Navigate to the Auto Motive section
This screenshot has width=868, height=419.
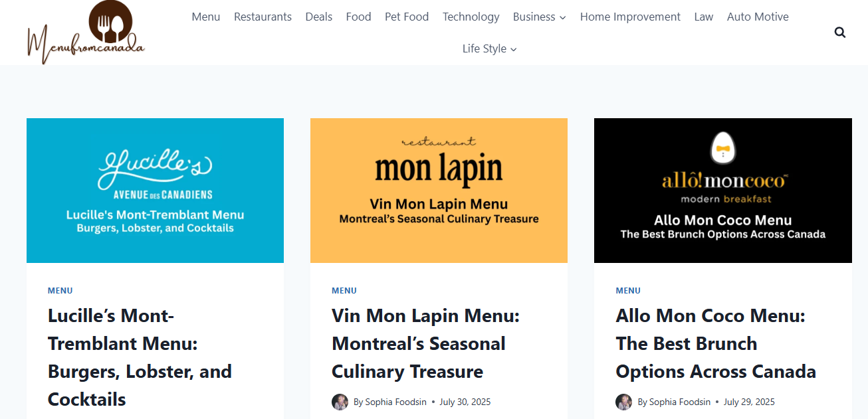point(758,17)
